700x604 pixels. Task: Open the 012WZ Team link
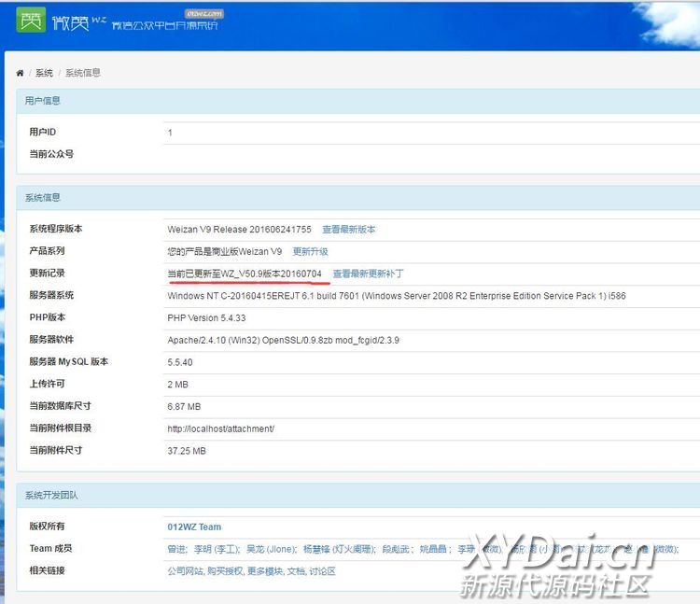pos(194,527)
